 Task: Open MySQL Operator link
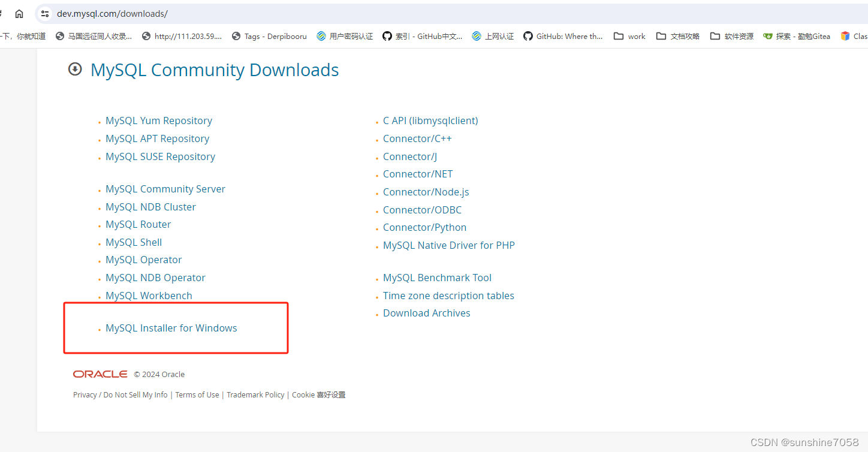pyautogui.click(x=144, y=260)
